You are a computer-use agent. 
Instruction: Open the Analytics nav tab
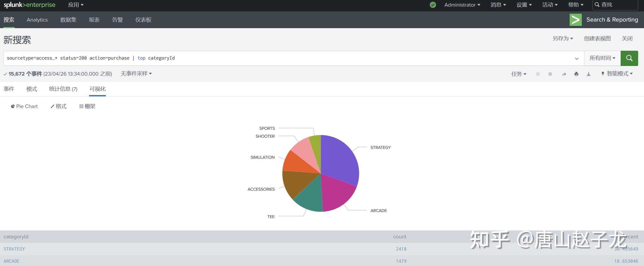[x=37, y=20]
